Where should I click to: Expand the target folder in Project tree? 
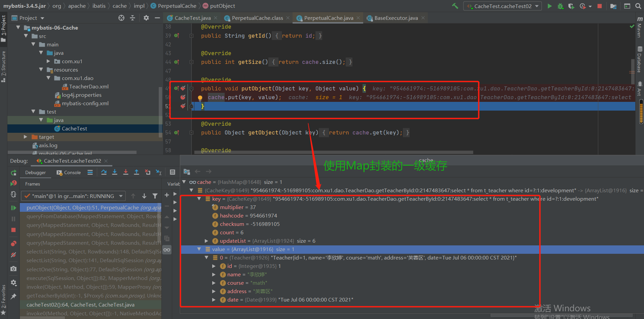tap(26, 137)
